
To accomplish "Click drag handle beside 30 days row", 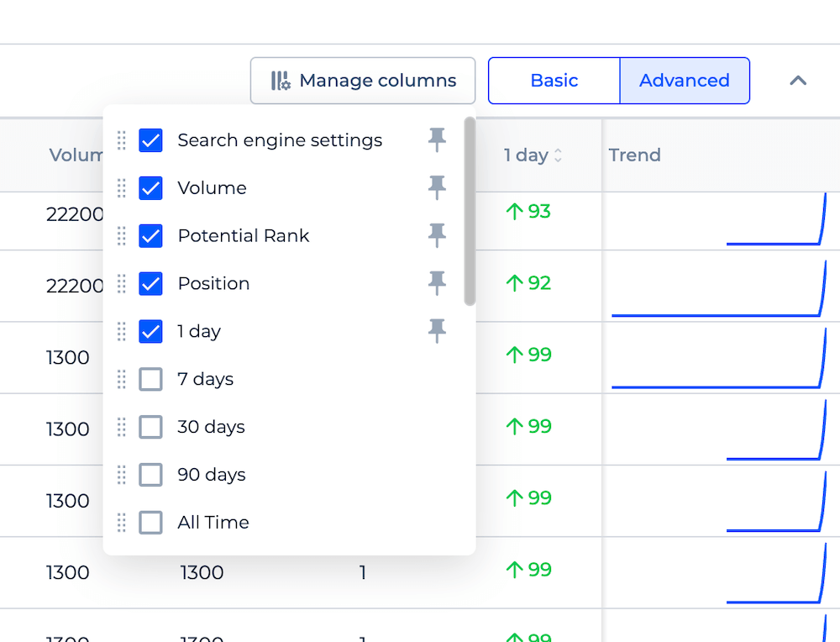I will (x=122, y=427).
